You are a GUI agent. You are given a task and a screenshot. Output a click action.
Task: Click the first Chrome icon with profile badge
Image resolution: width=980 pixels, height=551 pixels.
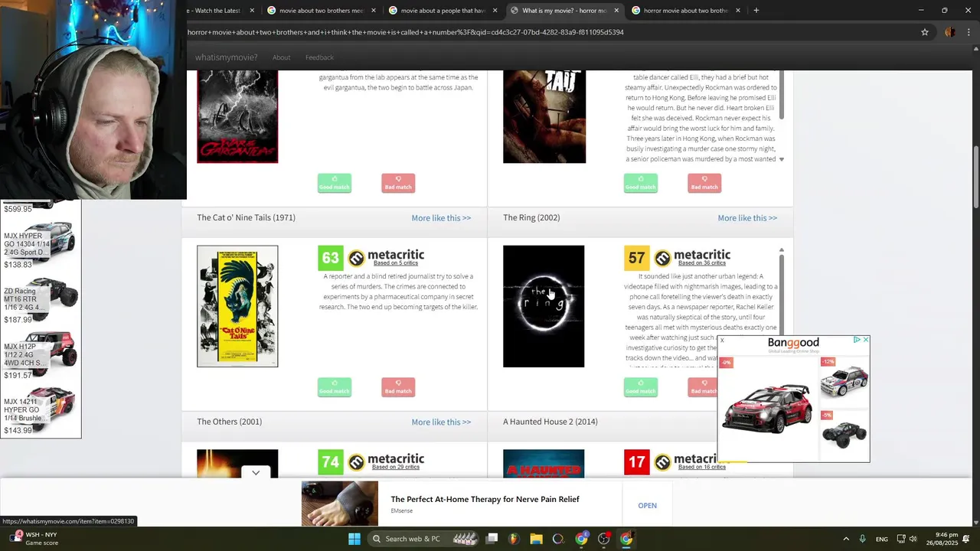pos(581,539)
